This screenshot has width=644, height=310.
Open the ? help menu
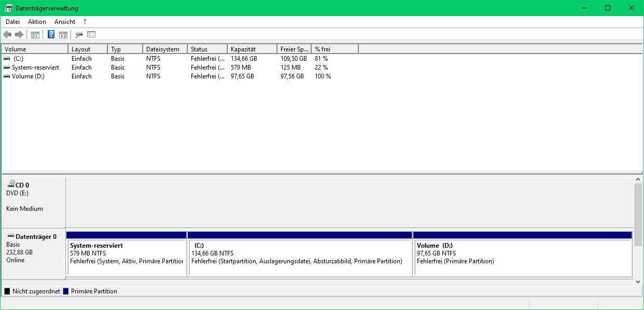click(x=85, y=22)
